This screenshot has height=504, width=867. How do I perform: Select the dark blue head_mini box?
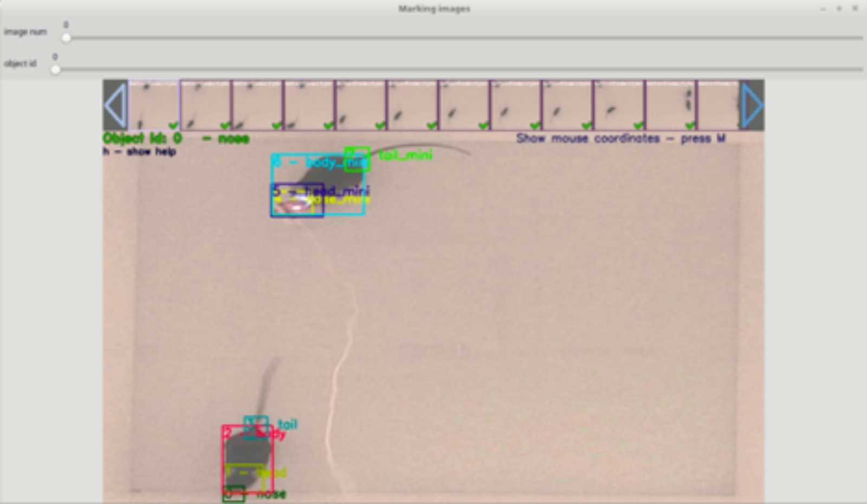coord(297,201)
